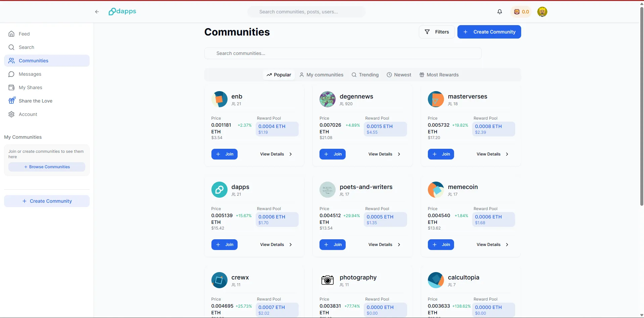644x318 pixels.
Task: Click the memecoin community avatar
Action: [x=436, y=190]
